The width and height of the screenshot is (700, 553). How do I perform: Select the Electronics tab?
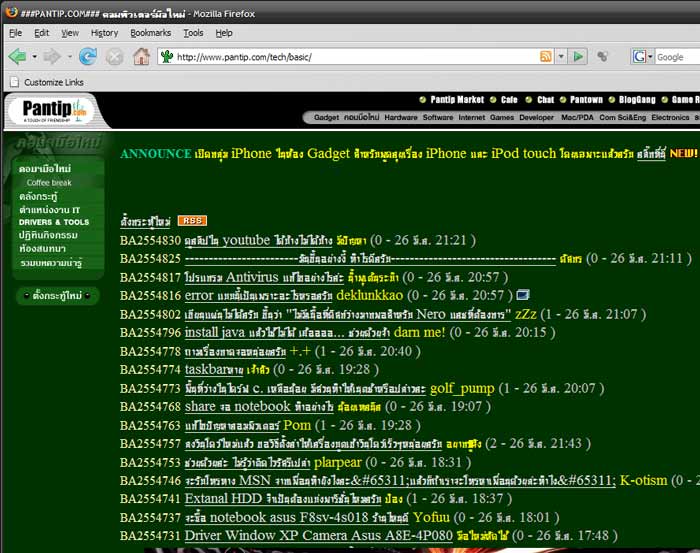click(x=670, y=117)
